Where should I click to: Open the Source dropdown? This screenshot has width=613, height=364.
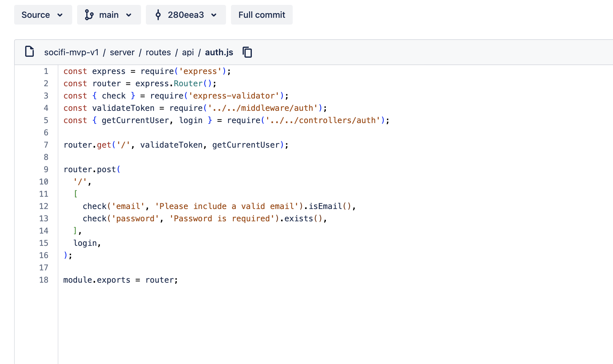coord(43,15)
